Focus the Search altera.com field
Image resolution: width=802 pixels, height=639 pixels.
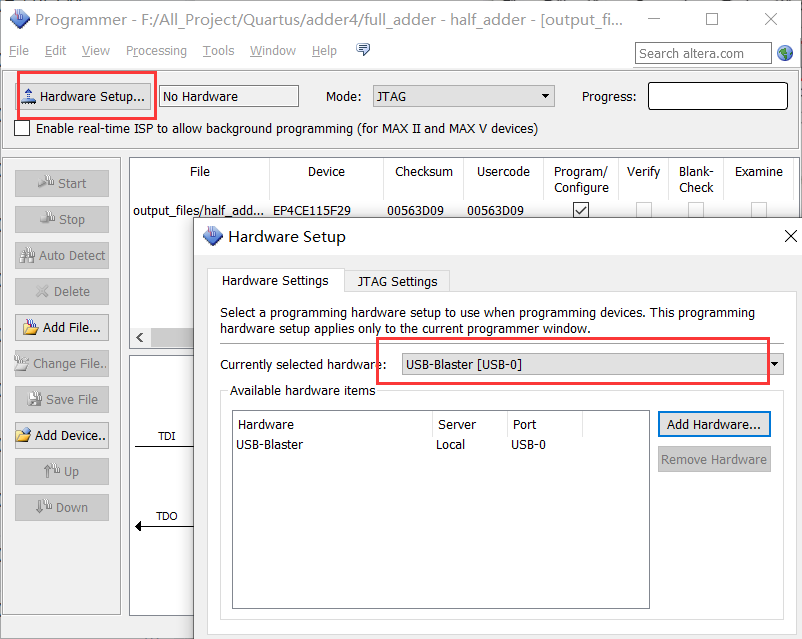(703, 53)
